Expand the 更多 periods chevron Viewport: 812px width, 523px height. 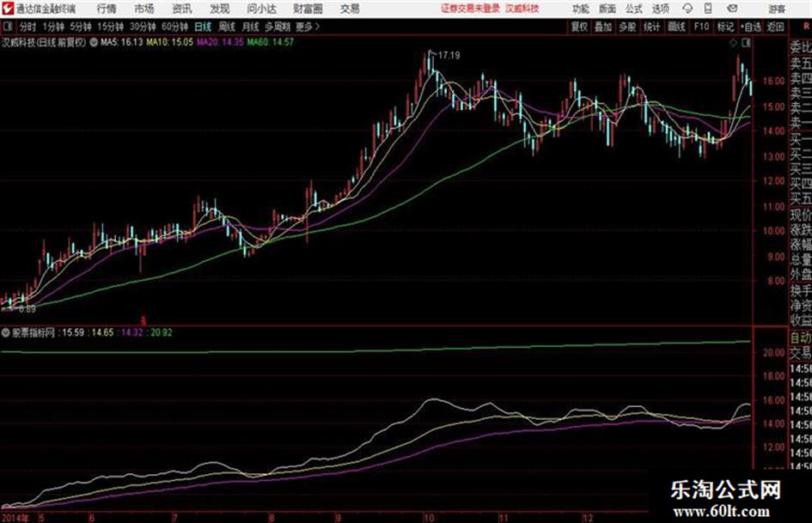tap(317, 27)
